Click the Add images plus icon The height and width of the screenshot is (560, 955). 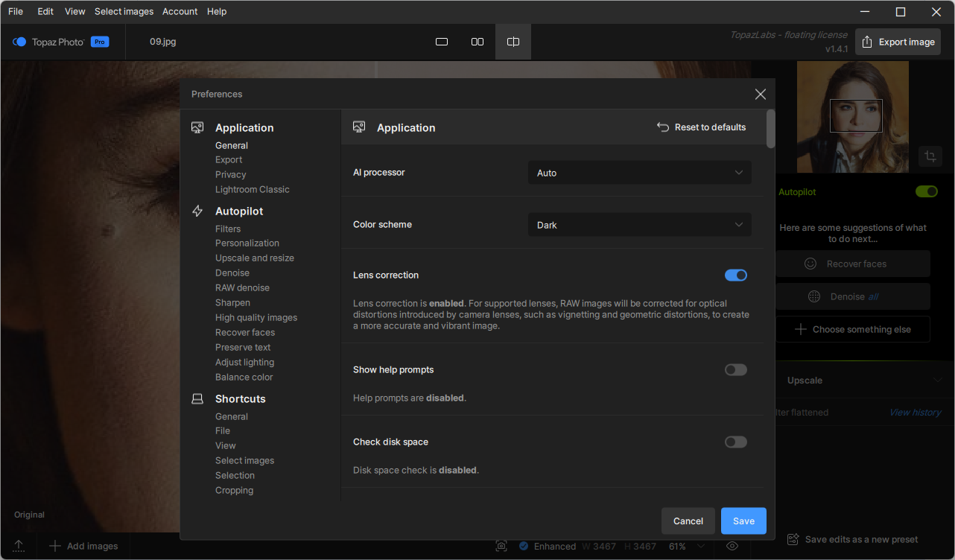(55, 546)
